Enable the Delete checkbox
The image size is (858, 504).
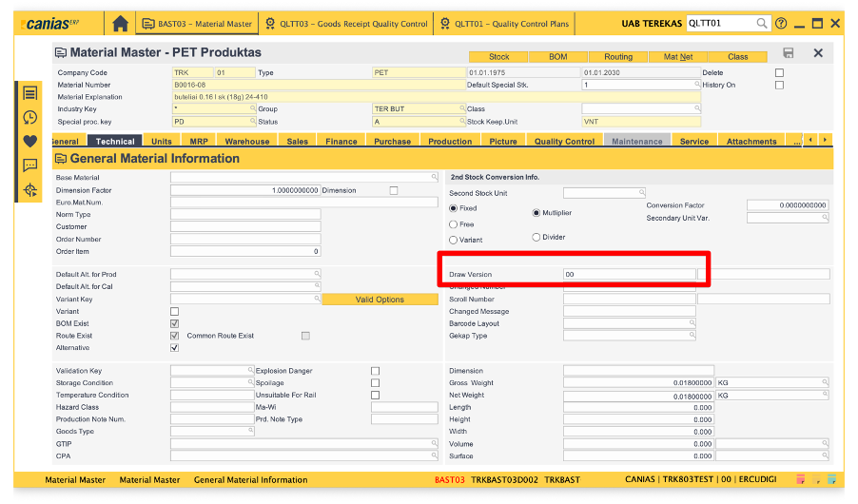coord(780,73)
